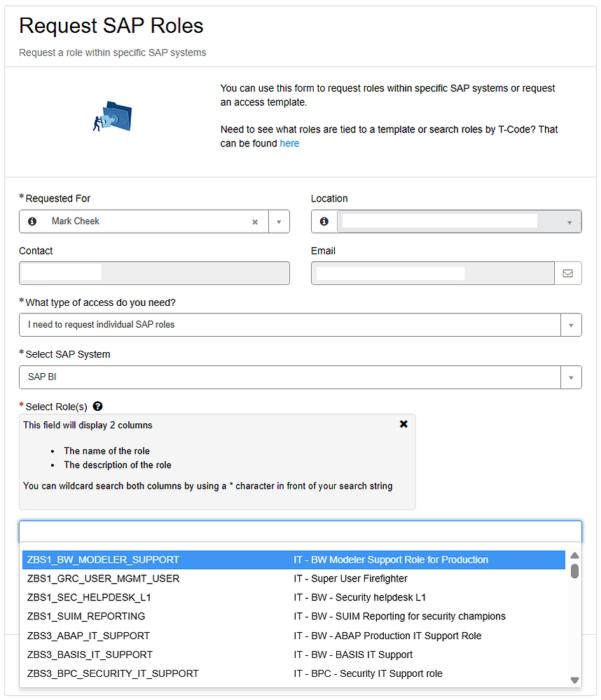Click the info icon beside Requested For
This screenshot has height=700, width=601.
(x=32, y=221)
